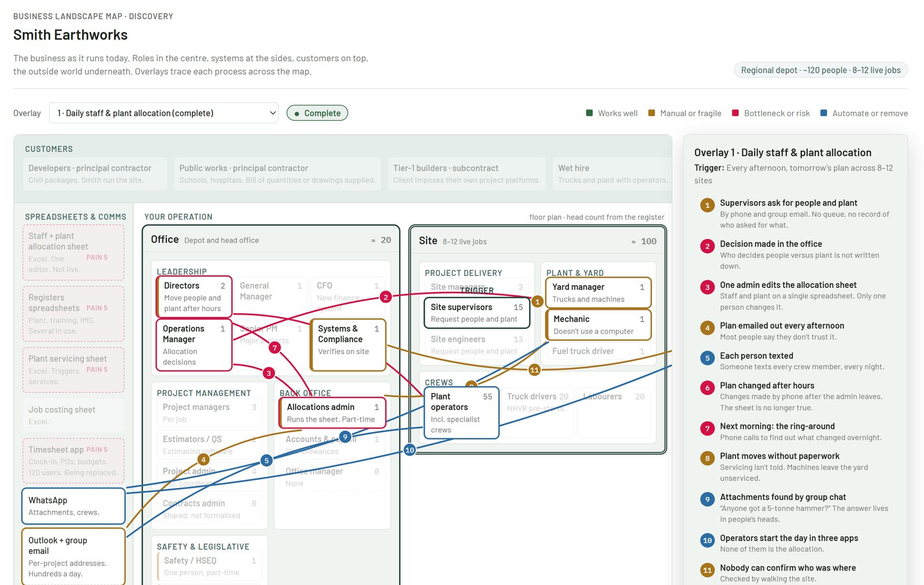Image resolution: width=924 pixels, height=585 pixels.
Task: Click red map marker 3 below Operations Manager
Action: 269,373
